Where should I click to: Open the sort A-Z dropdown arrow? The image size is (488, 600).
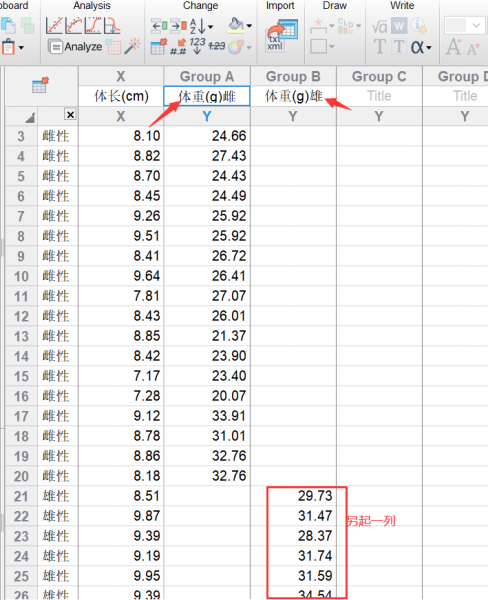point(211,27)
